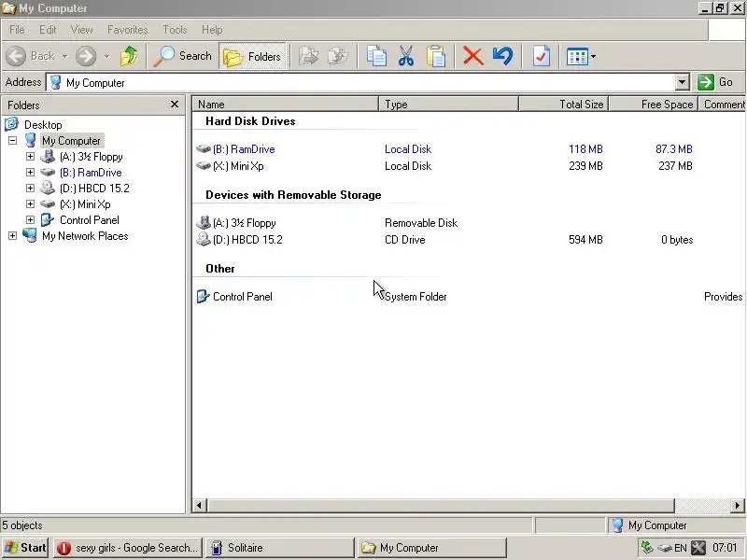Click the Go button
The height and width of the screenshot is (560, 747).
715,82
